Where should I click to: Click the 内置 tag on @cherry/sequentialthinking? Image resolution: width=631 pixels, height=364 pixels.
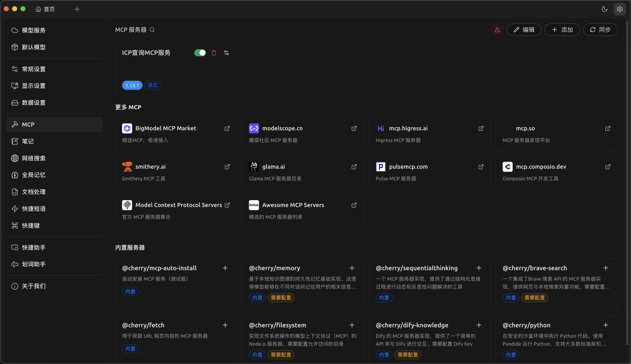(x=384, y=298)
